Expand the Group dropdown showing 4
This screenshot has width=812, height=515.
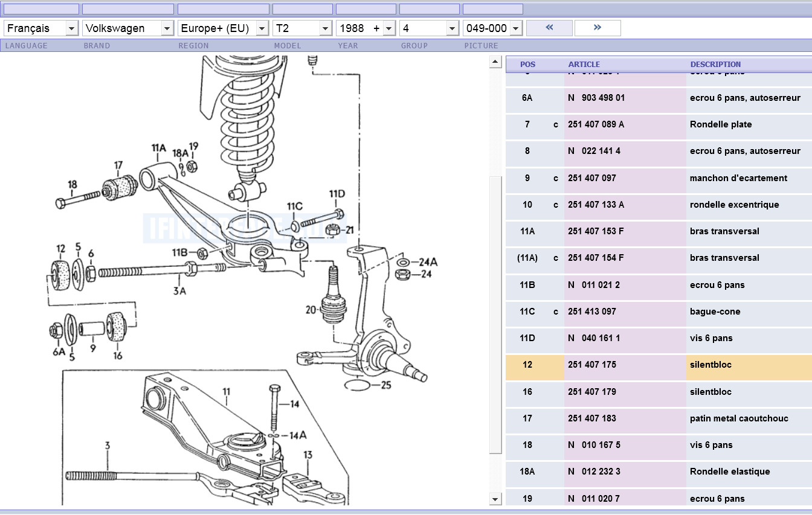pyautogui.click(x=429, y=28)
